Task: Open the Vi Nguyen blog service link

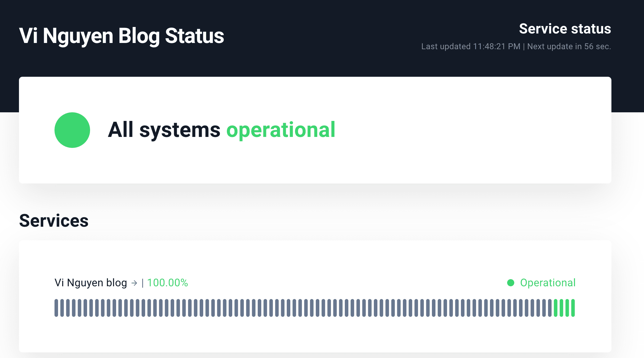Action: [91, 283]
